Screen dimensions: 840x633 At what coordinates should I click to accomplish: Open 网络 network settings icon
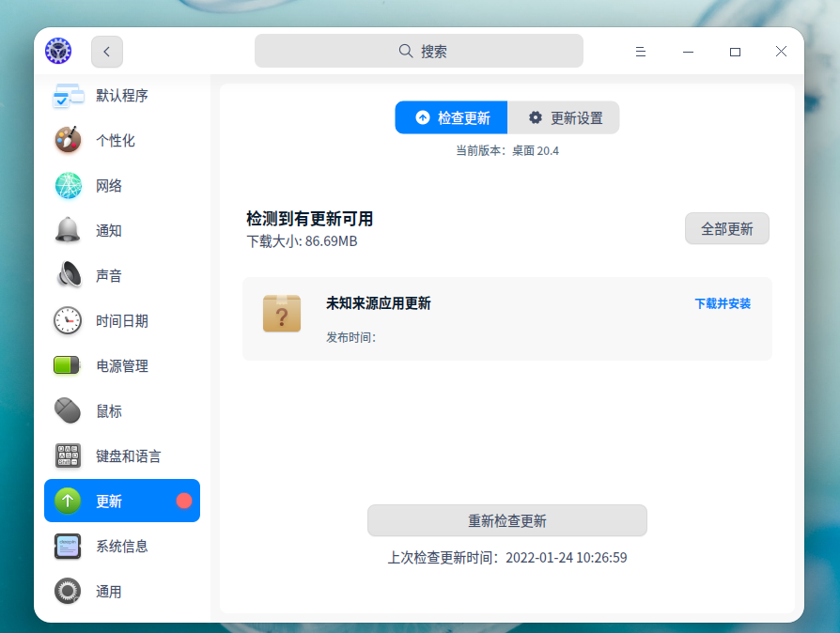pos(68,185)
